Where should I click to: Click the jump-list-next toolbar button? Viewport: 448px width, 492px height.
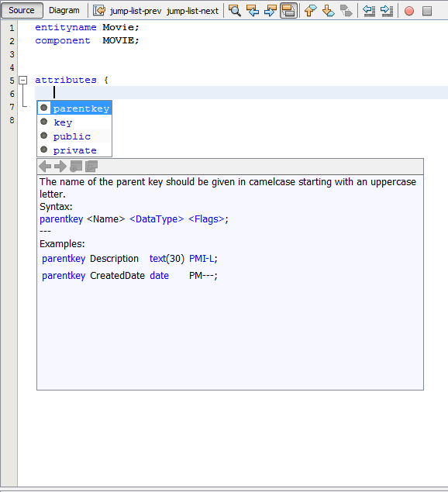point(192,11)
